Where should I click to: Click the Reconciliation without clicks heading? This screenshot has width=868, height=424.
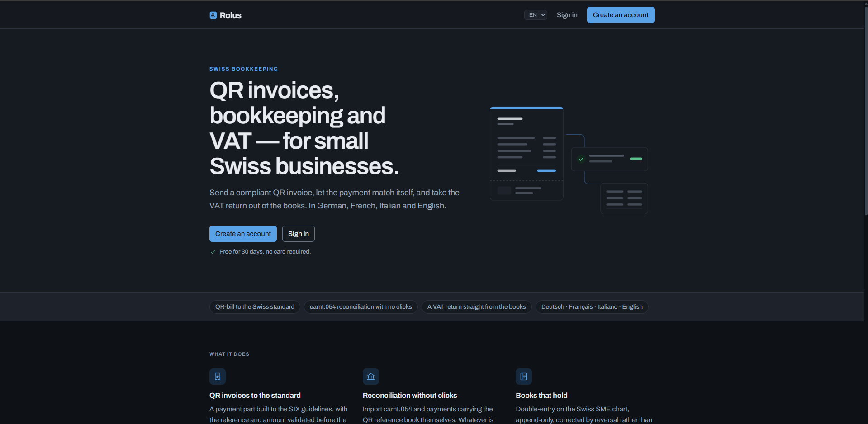[410, 396]
